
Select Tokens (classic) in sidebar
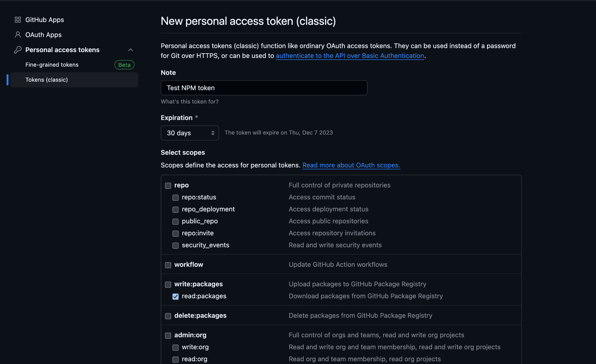click(47, 80)
